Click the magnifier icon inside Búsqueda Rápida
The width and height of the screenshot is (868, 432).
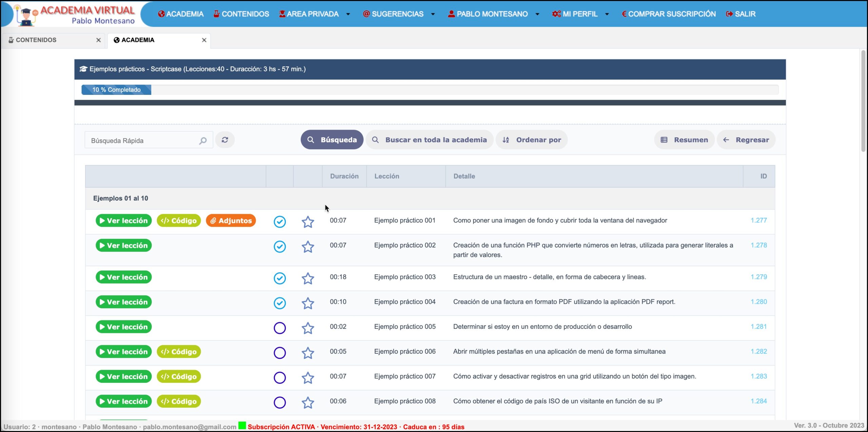click(x=203, y=140)
